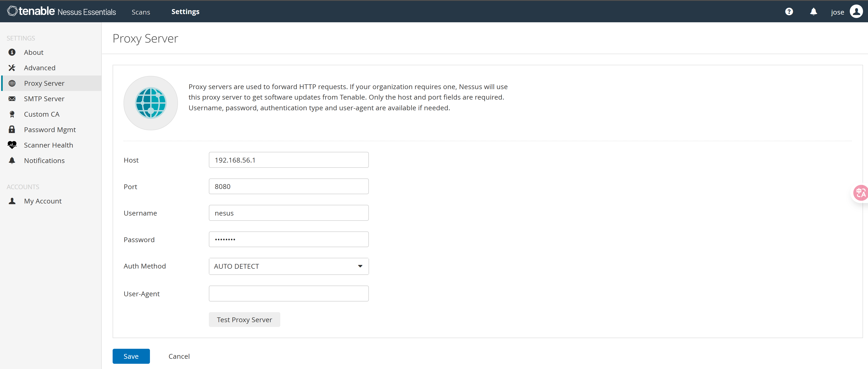Click the ACCOUNTS section heading
868x369 pixels.
tap(23, 187)
